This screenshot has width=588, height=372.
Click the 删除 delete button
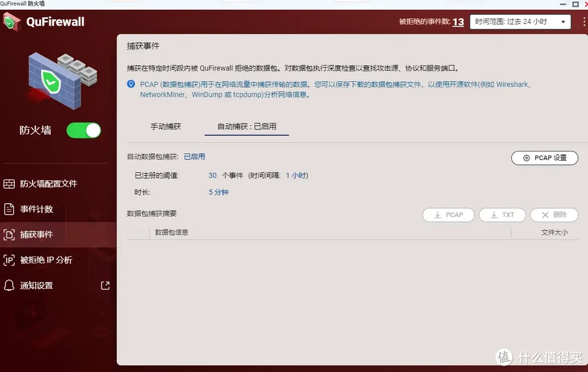tap(554, 215)
